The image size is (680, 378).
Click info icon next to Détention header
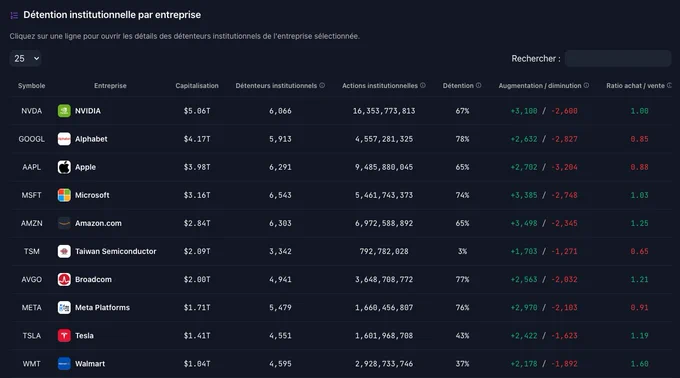pos(479,85)
